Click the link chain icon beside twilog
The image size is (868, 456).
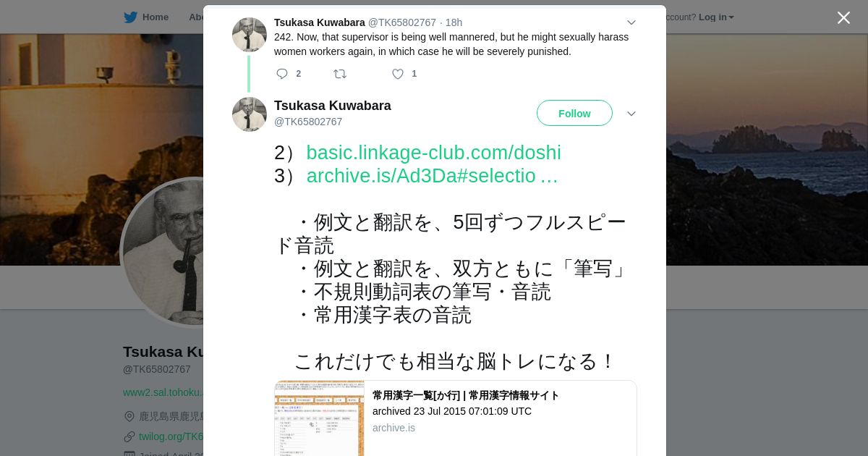pyautogui.click(x=129, y=436)
